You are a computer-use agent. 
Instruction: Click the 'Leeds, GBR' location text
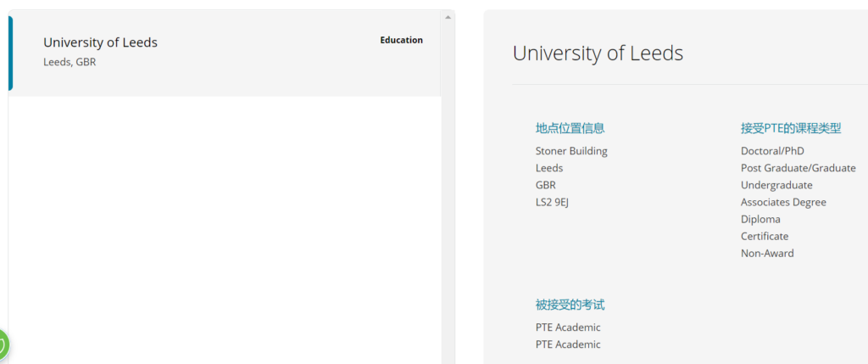tap(70, 62)
